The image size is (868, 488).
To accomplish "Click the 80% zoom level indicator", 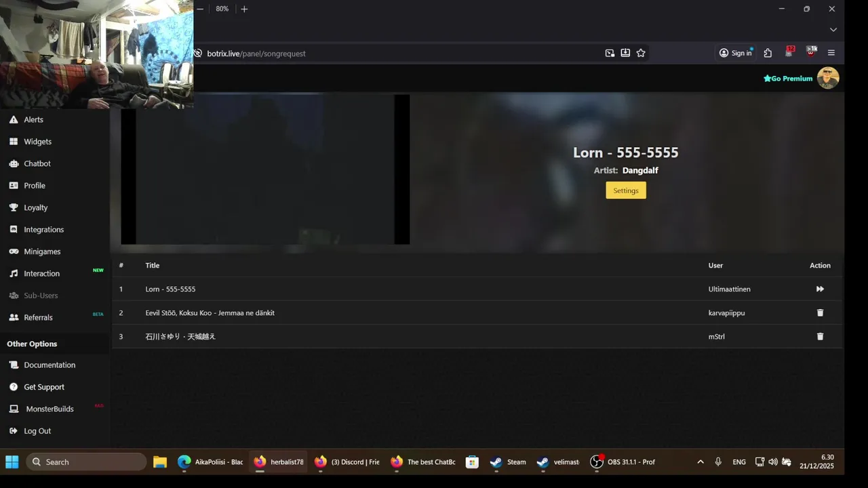I will (x=222, y=9).
